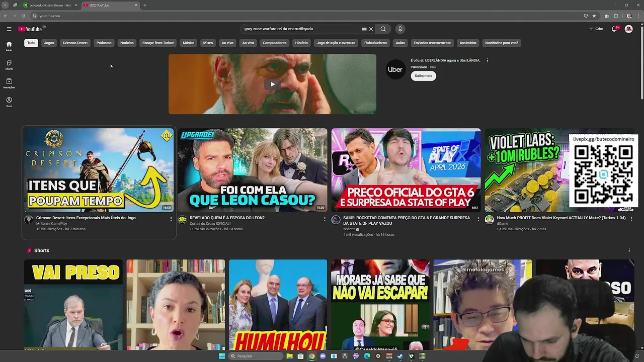Select the Crimson Desert filter chip
The width and height of the screenshot is (644, 362).
(75, 43)
